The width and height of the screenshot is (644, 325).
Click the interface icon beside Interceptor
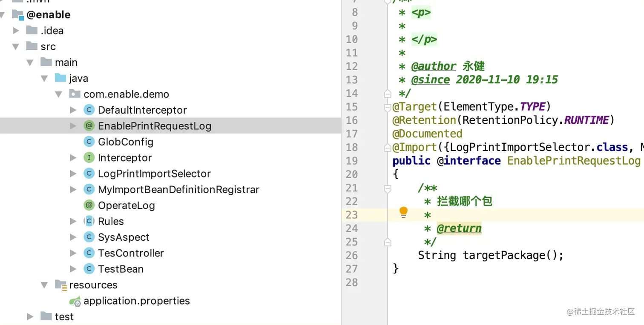pos(89,158)
